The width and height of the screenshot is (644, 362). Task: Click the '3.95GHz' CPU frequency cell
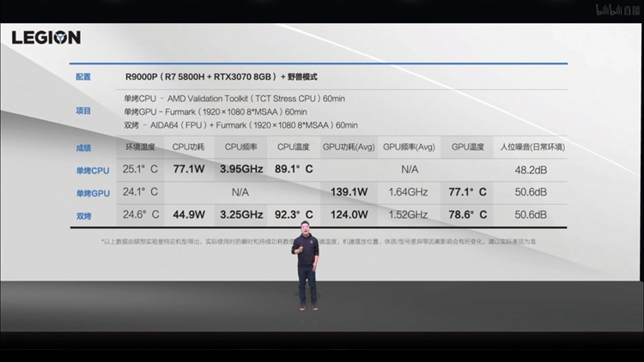(241, 169)
